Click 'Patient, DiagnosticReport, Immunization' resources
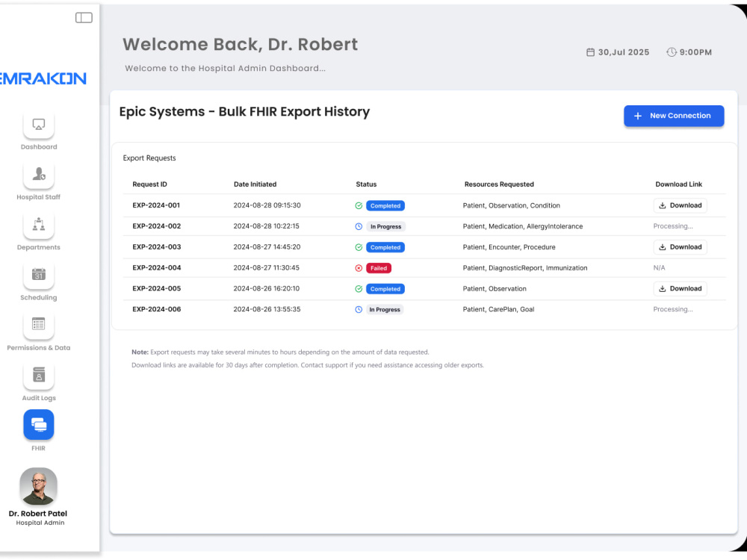Image resolution: width=747 pixels, height=560 pixels. pos(525,267)
